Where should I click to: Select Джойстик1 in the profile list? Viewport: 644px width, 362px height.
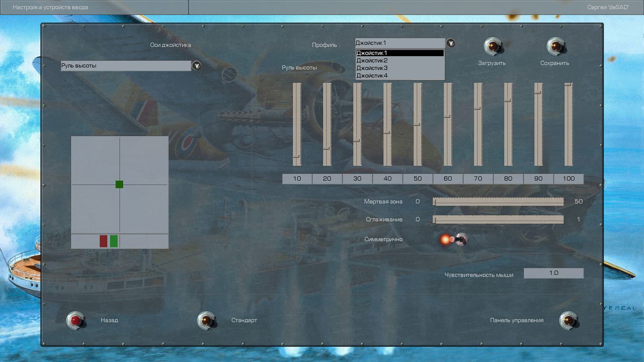(x=400, y=53)
